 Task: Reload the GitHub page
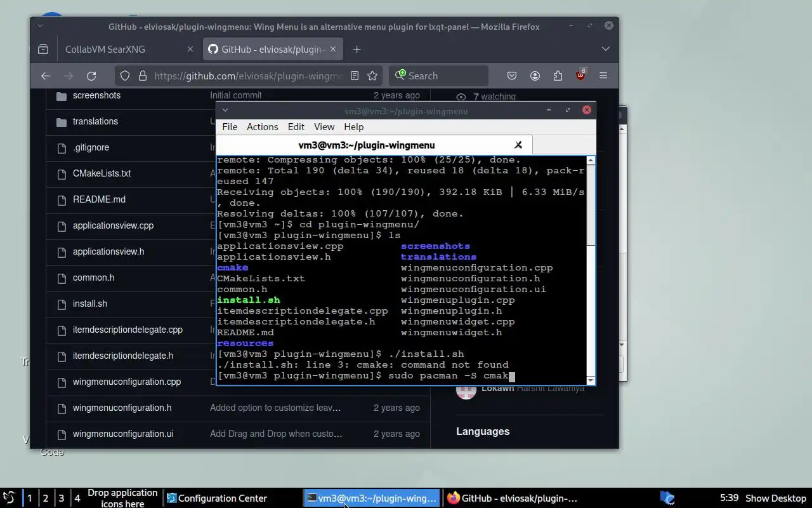click(x=91, y=76)
